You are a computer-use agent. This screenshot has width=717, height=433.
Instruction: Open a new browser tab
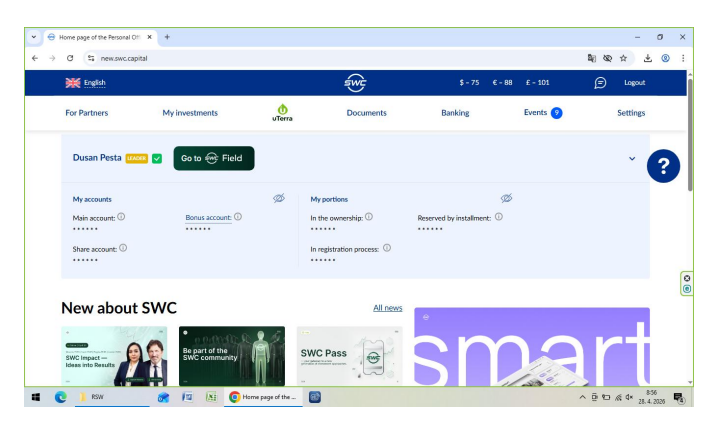click(167, 37)
